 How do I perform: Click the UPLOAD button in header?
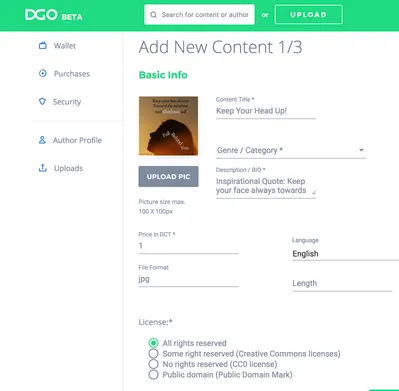(309, 15)
